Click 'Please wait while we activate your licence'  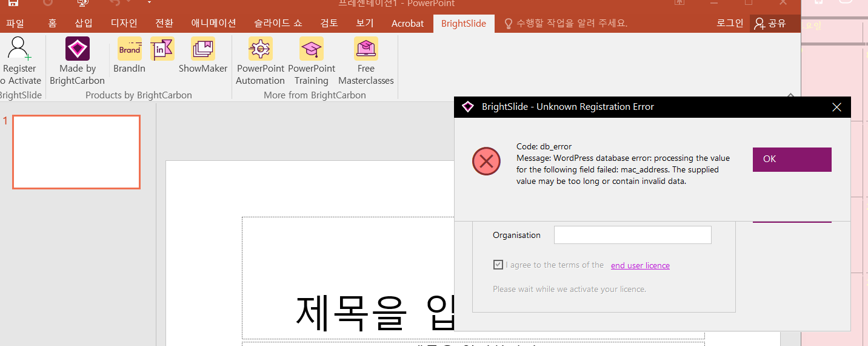coord(569,289)
